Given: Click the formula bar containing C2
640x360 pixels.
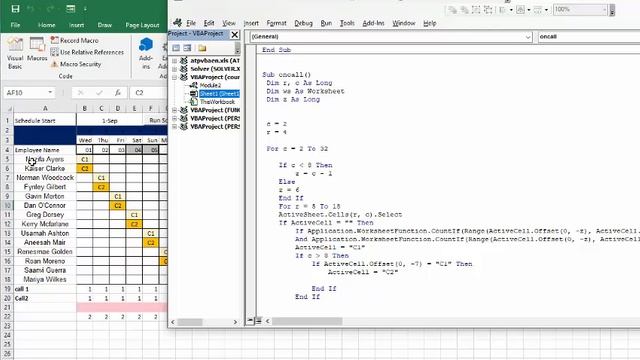Looking at the screenshot, I should (x=149, y=93).
